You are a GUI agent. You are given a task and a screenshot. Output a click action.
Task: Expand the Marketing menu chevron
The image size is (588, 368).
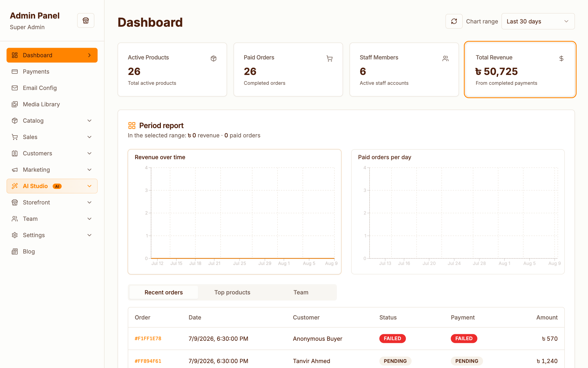click(x=89, y=170)
